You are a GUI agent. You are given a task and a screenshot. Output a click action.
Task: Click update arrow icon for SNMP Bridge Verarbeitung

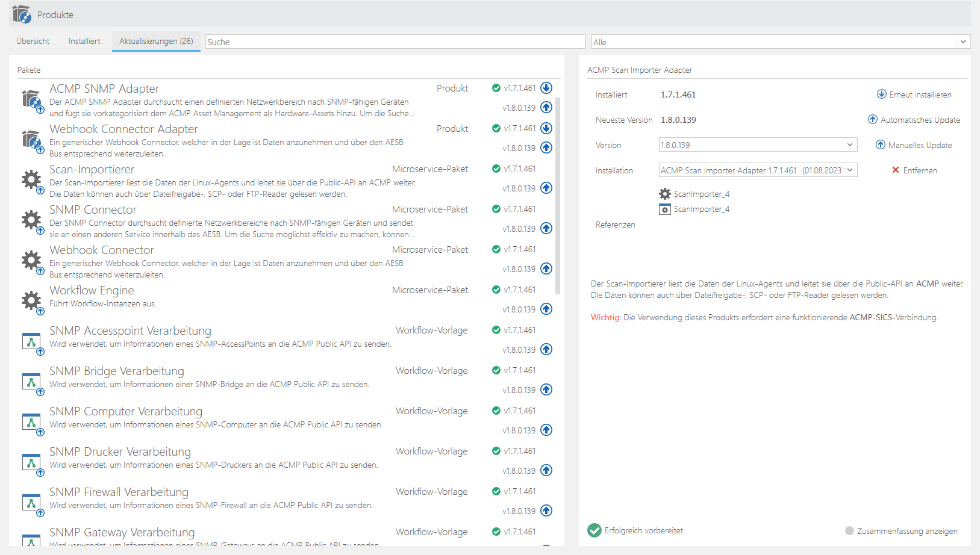click(x=546, y=389)
